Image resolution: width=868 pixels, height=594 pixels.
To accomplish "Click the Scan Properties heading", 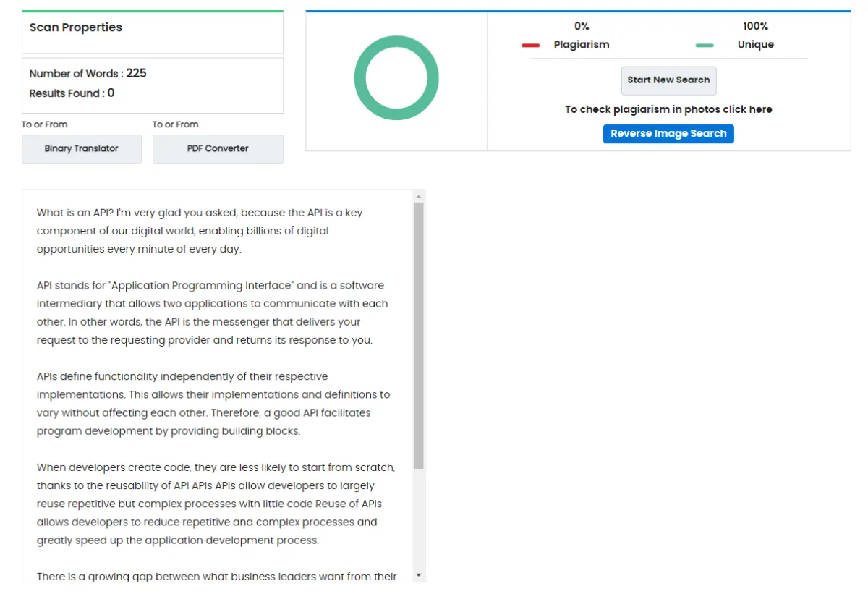I will click(76, 27).
